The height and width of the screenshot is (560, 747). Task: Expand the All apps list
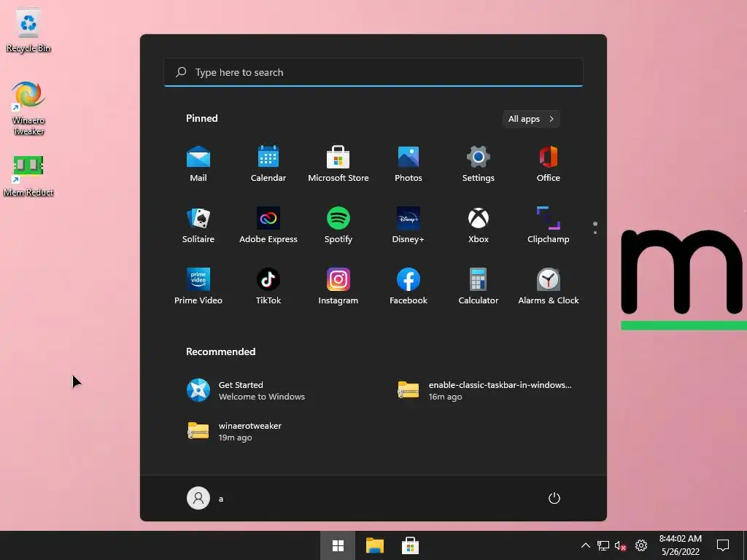(531, 119)
